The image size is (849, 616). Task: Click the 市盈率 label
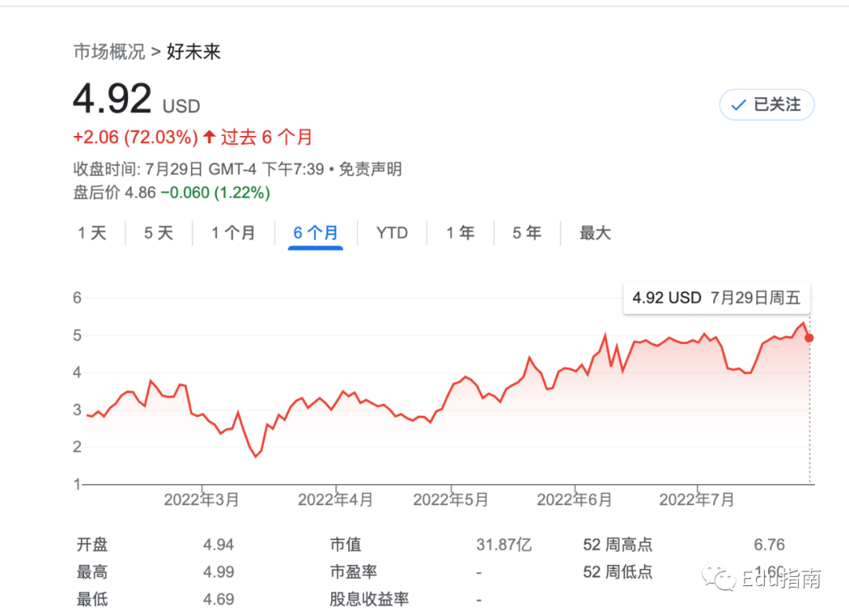(354, 572)
